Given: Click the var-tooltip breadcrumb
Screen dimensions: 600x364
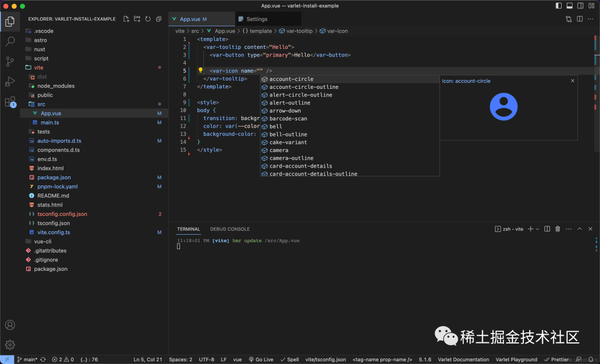Looking at the screenshot, I should point(296,31).
